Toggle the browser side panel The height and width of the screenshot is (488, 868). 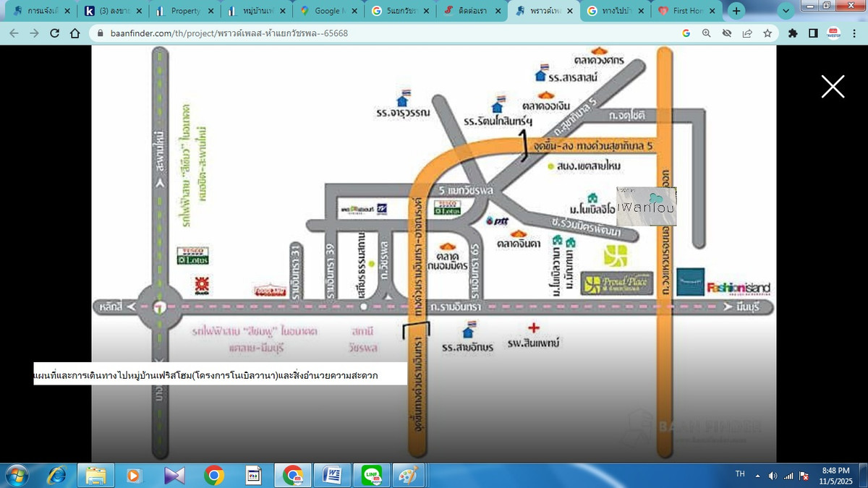[813, 33]
